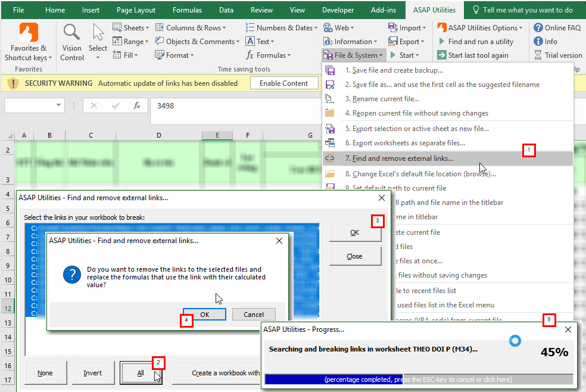Expand the Text dropdown in ASAP ribbon
Screen dimensions: 586x392
coord(260,42)
